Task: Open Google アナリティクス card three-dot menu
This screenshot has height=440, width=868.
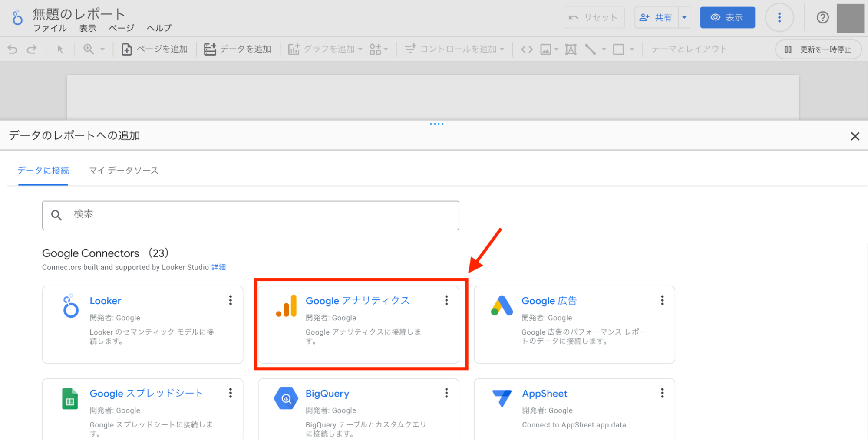Action: pyautogui.click(x=446, y=300)
